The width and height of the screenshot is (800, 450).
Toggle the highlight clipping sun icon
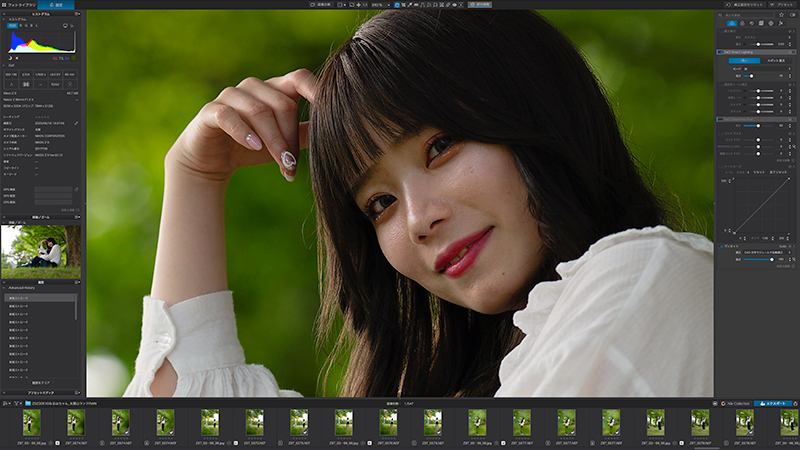[17, 58]
